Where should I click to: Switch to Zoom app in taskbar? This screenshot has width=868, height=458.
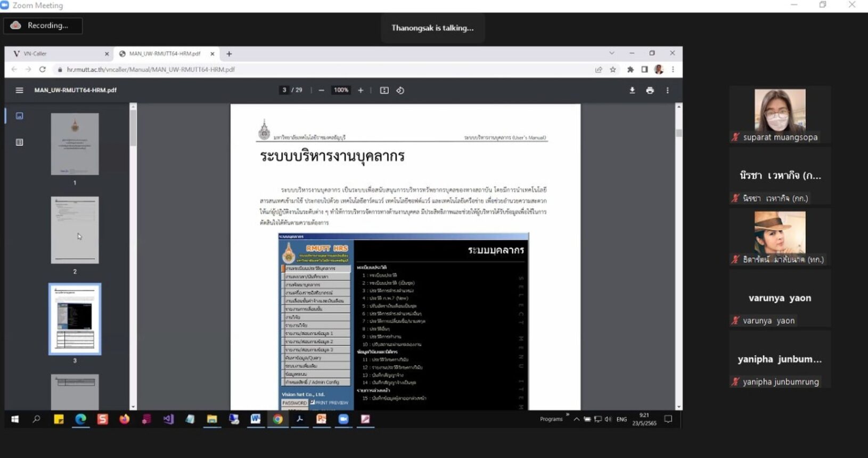tap(343, 419)
